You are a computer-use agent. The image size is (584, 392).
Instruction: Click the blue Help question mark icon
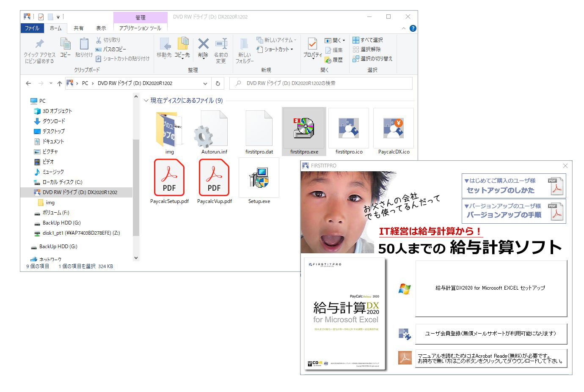(x=413, y=28)
